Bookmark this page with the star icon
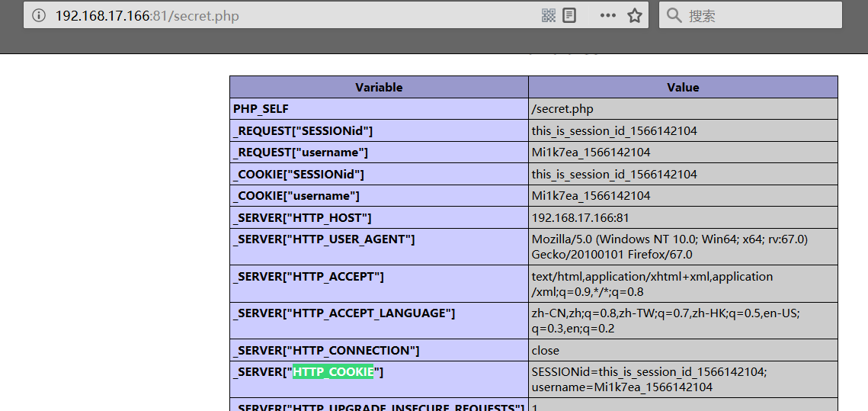 coord(634,15)
